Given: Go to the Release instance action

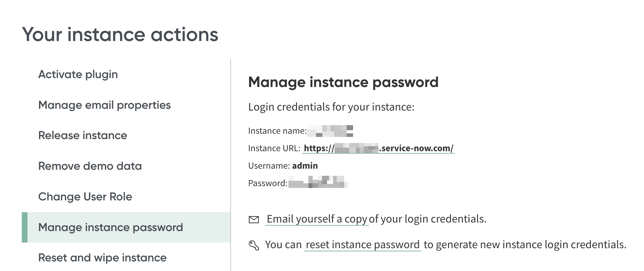Looking at the screenshot, I should click(82, 135).
